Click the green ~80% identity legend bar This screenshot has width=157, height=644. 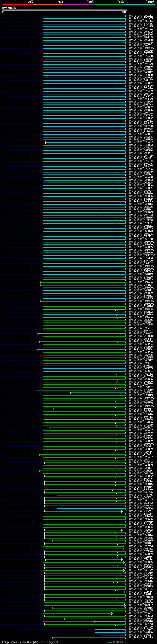(x=109, y=4)
